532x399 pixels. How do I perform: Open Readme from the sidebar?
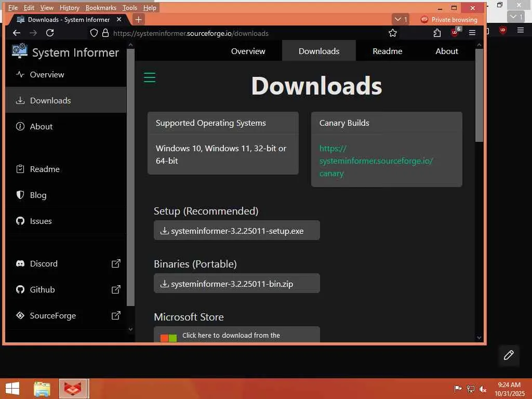66,169
